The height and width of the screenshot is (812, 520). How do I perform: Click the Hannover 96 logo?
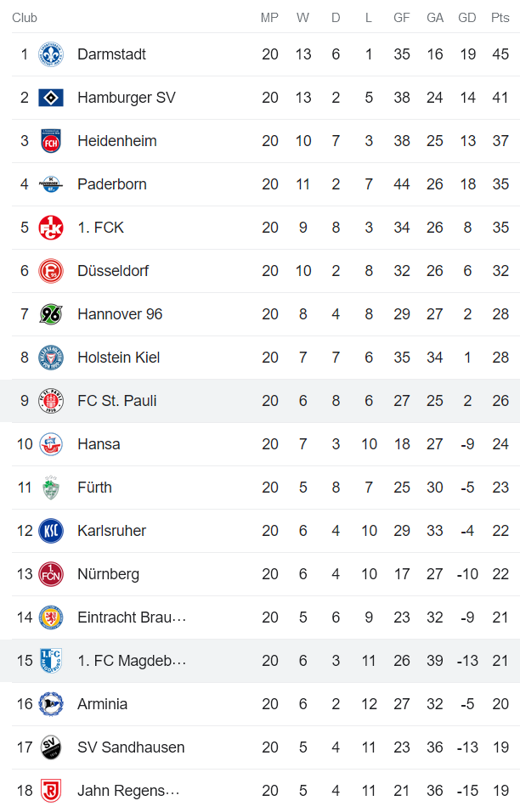click(x=49, y=313)
